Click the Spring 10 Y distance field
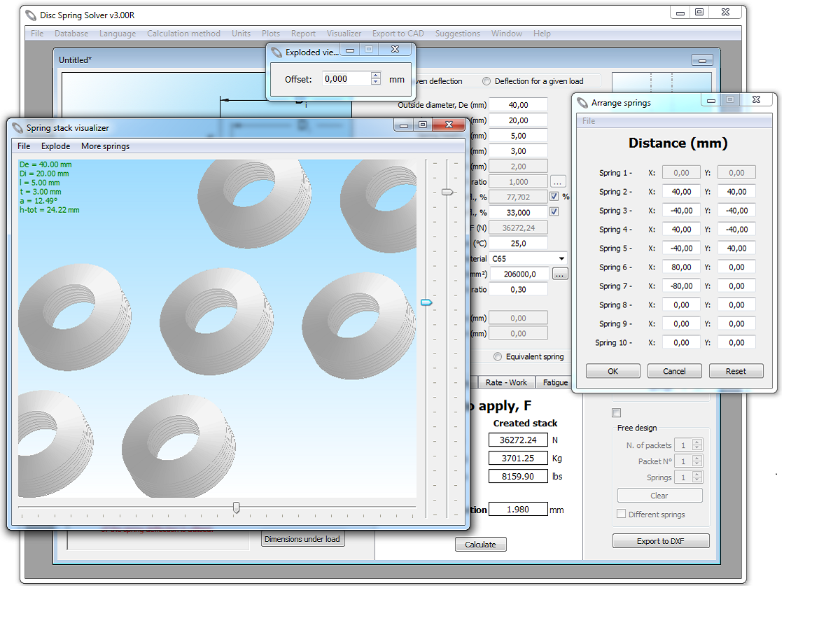The height and width of the screenshot is (630, 840). pyautogui.click(x=736, y=342)
